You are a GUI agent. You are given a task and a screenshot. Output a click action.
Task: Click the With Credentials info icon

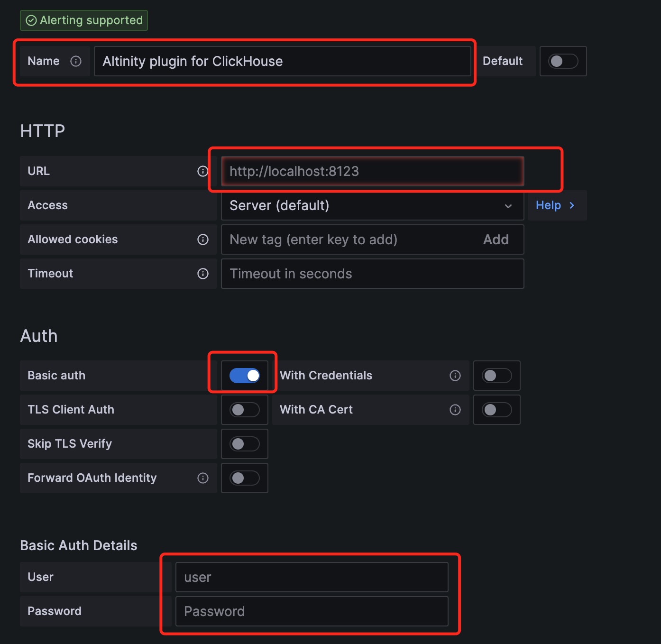tap(455, 376)
